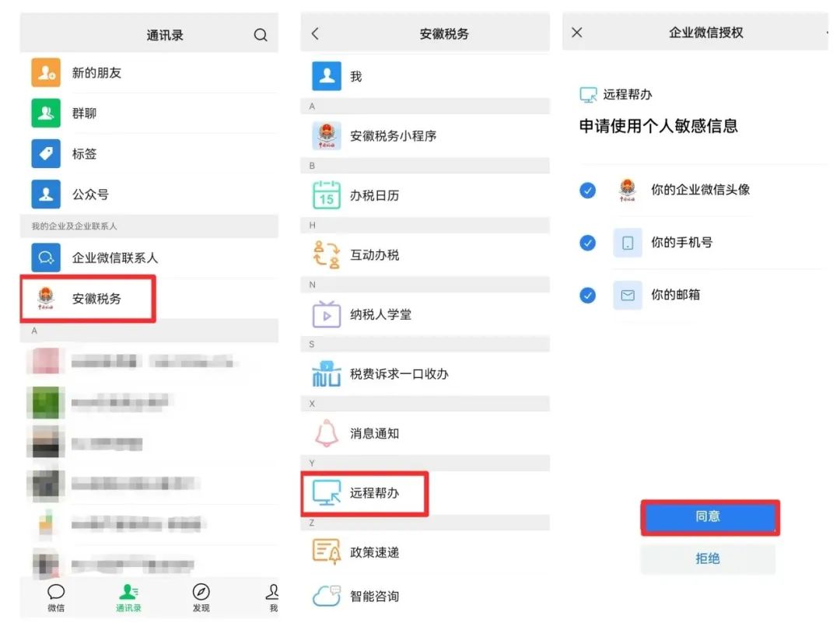Uncheck 你的企业微信头像 permission
Screen dimensions: 840x630
pos(588,190)
